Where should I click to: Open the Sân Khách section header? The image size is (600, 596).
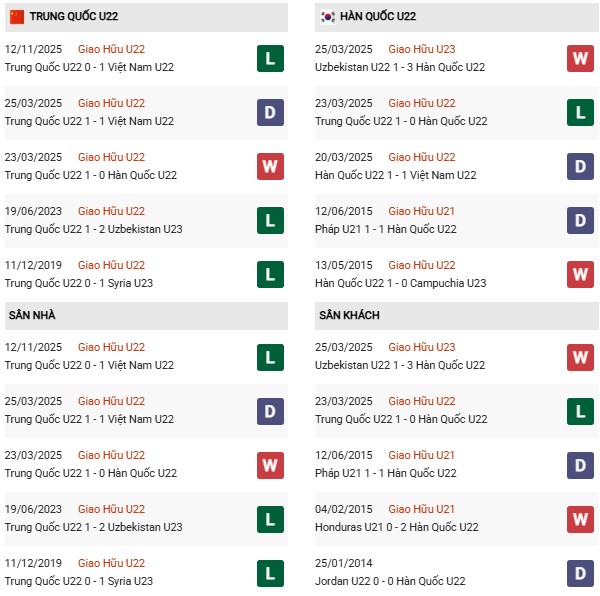(348, 315)
